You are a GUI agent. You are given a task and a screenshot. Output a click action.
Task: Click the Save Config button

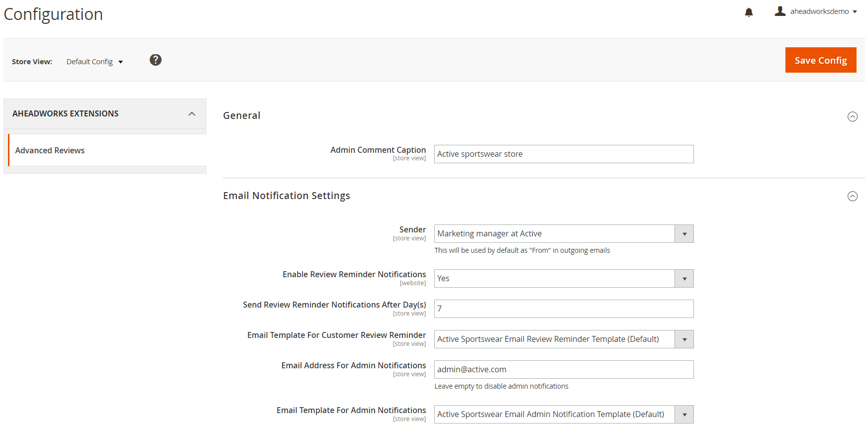[821, 60]
